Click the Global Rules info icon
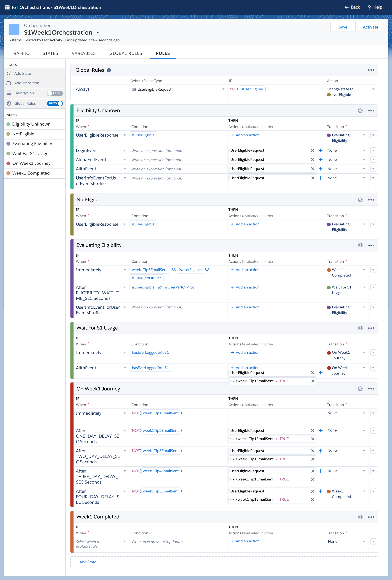Screen dimensions: 392x580 click(109, 70)
